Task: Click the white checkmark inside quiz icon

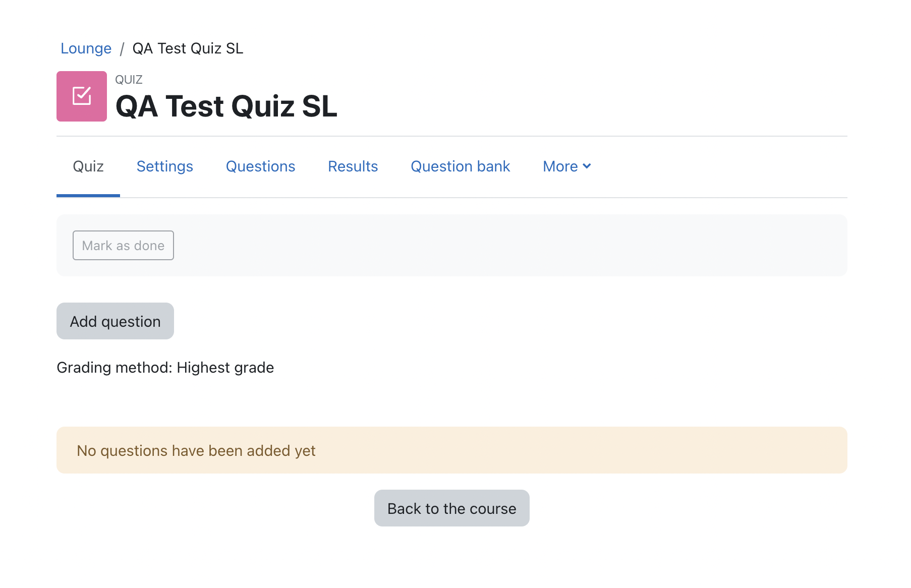Action: click(82, 96)
